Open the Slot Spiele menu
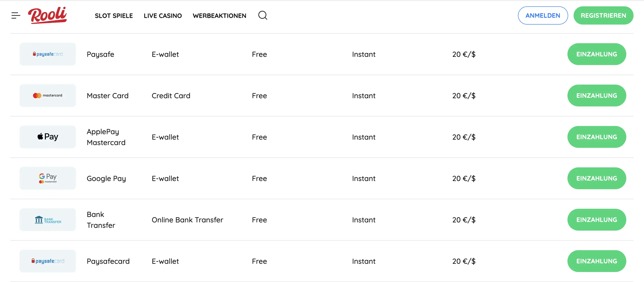The image size is (644, 282). tap(114, 15)
